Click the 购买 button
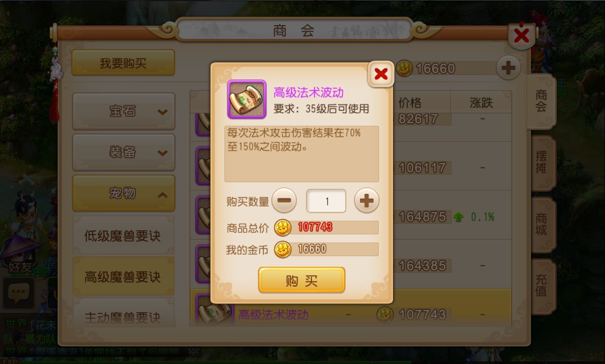Screen dimensions: 605x364 coord(301,280)
